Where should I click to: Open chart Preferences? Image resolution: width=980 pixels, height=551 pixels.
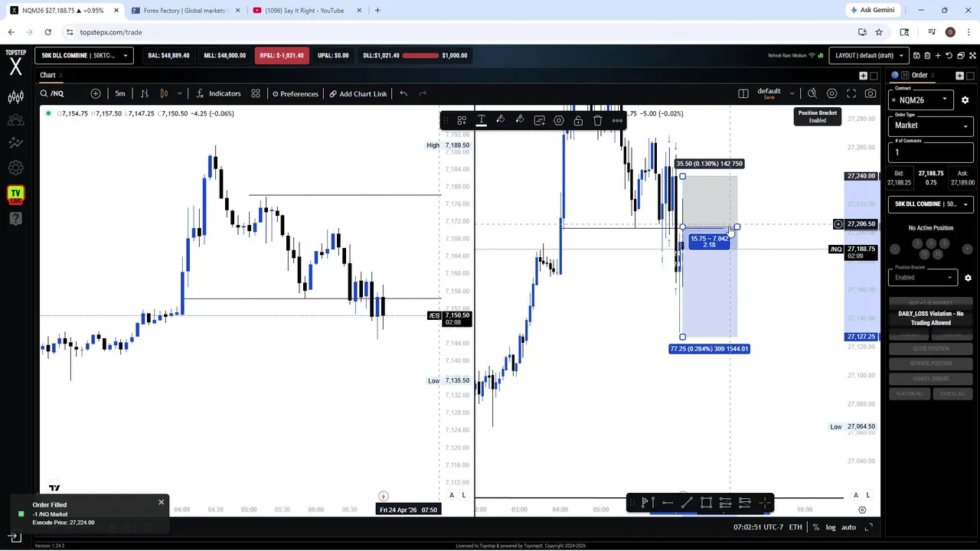click(x=295, y=93)
